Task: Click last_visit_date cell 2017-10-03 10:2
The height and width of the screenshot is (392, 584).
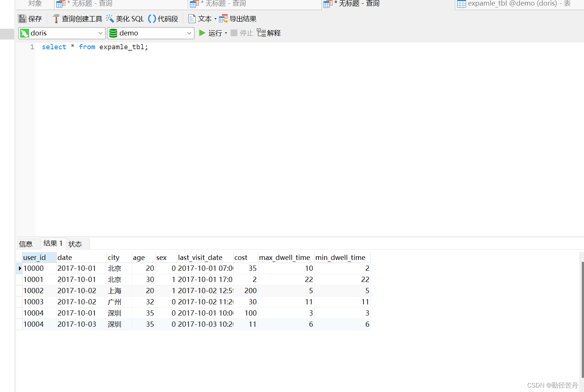Action: pyautogui.click(x=205, y=324)
